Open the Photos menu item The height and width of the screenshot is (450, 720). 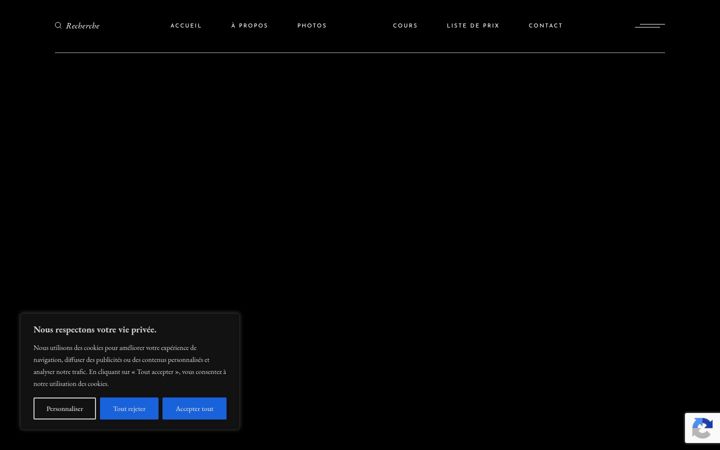pyautogui.click(x=312, y=26)
